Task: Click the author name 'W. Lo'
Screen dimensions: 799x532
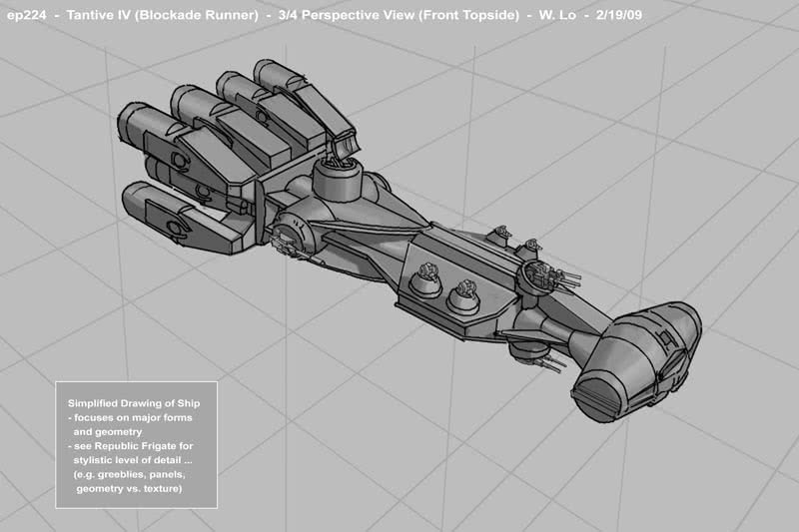Action: [x=557, y=15]
